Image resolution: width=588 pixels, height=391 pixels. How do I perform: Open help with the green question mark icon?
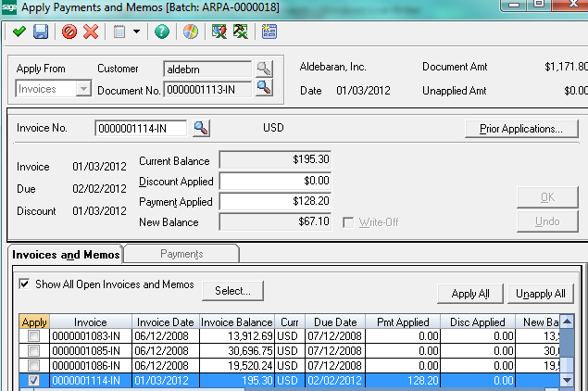click(163, 32)
